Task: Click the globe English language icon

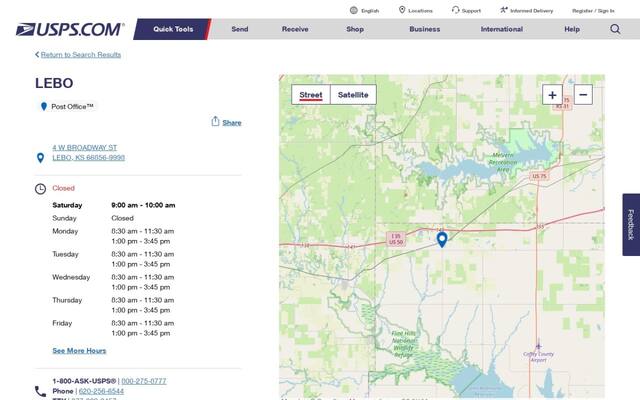Action: tap(354, 10)
